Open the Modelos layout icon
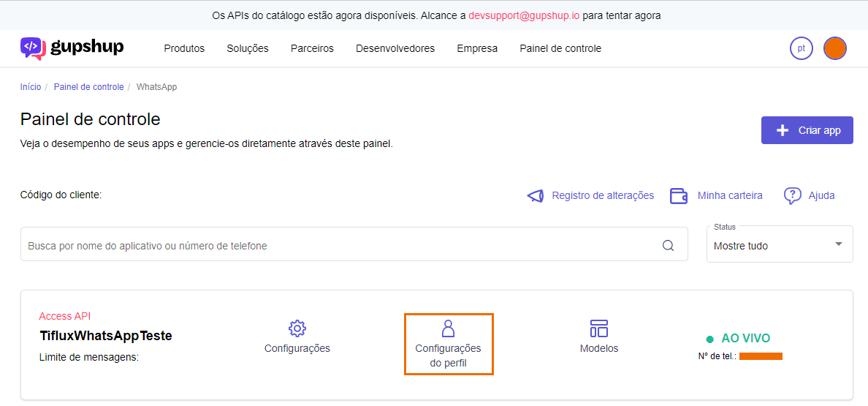Viewport: 868px width, 406px height. coord(599,328)
